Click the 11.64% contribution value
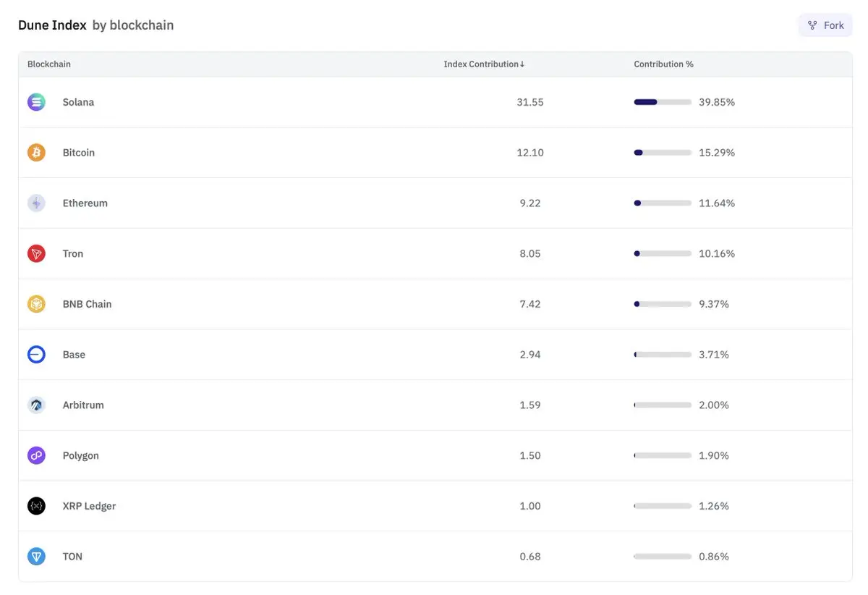 (x=717, y=203)
